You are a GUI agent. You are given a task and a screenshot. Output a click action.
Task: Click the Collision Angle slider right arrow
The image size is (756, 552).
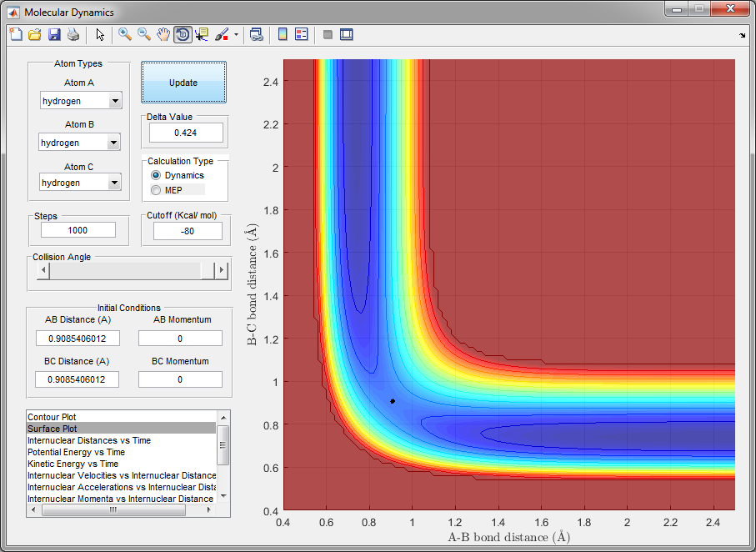pos(221,270)
